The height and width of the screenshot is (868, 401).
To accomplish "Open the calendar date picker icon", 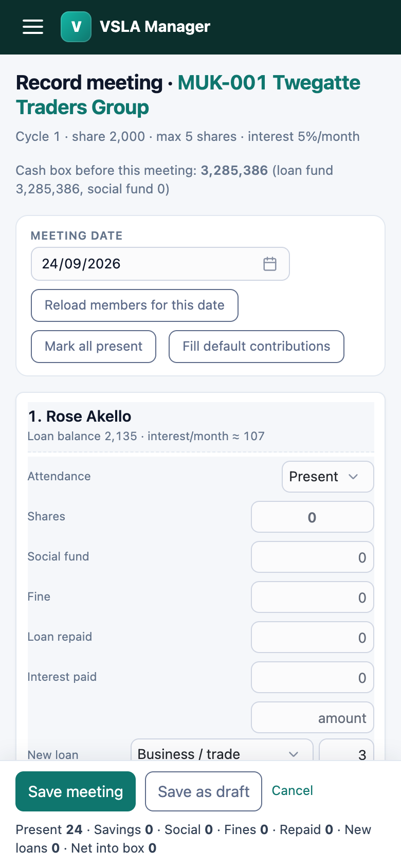I will click(270, 264).
